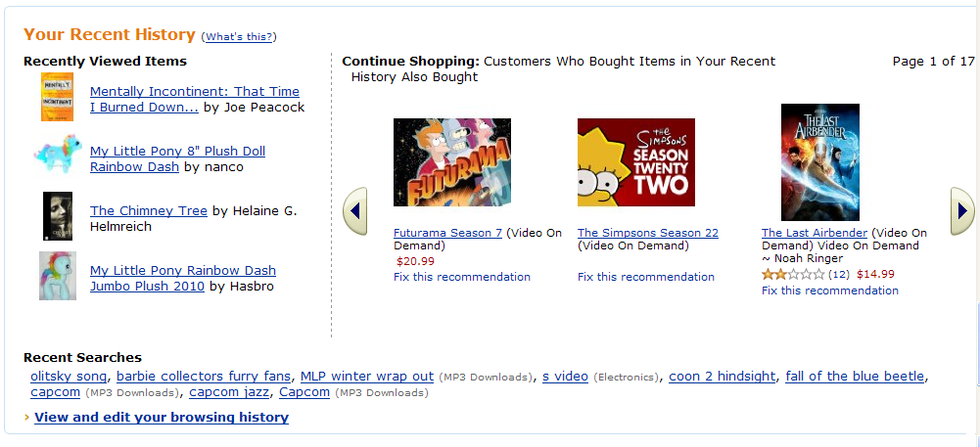Open The Last Airbender poster image
Screen dimensions: 980x447
click(x=819, y=162)
